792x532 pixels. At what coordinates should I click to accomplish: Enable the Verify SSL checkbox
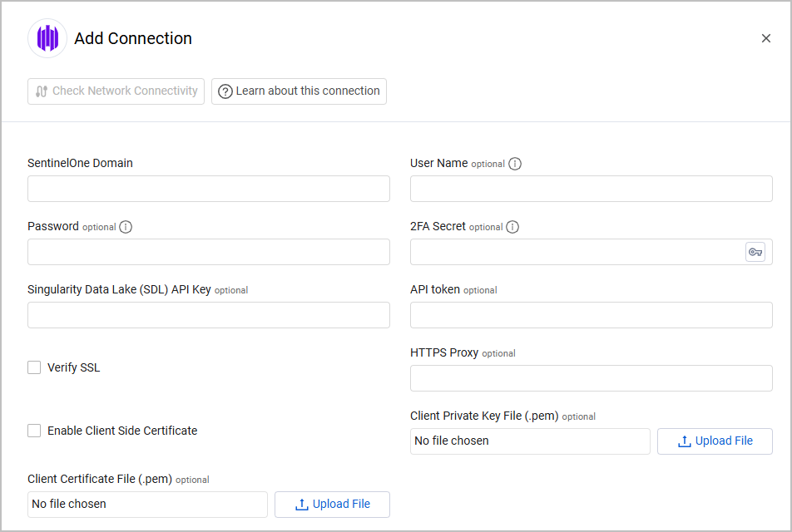point(34,367)
